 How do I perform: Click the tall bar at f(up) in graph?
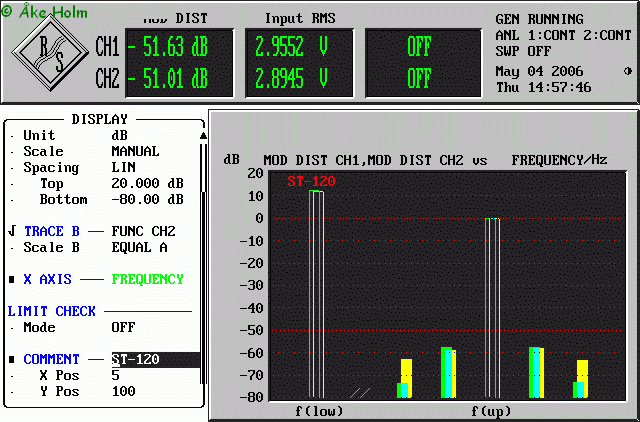492,308
